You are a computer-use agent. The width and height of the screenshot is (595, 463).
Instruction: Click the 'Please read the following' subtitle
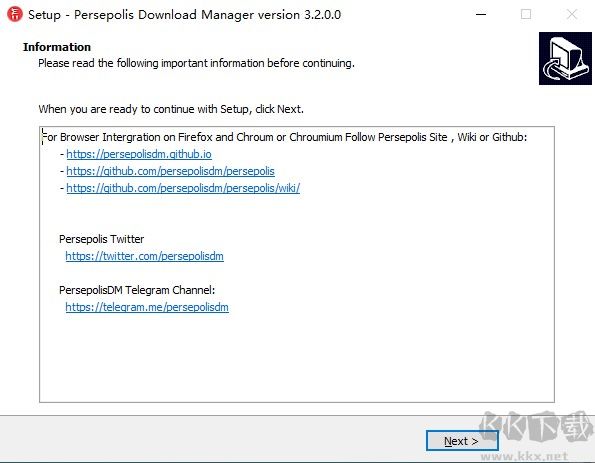(196, 63)
